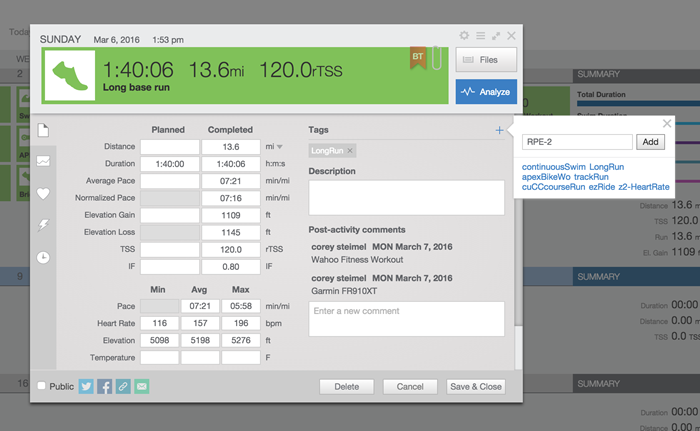Click the Completed TSS 120.0 field
The width and height of the screenshot is (700, 431).
231,249
